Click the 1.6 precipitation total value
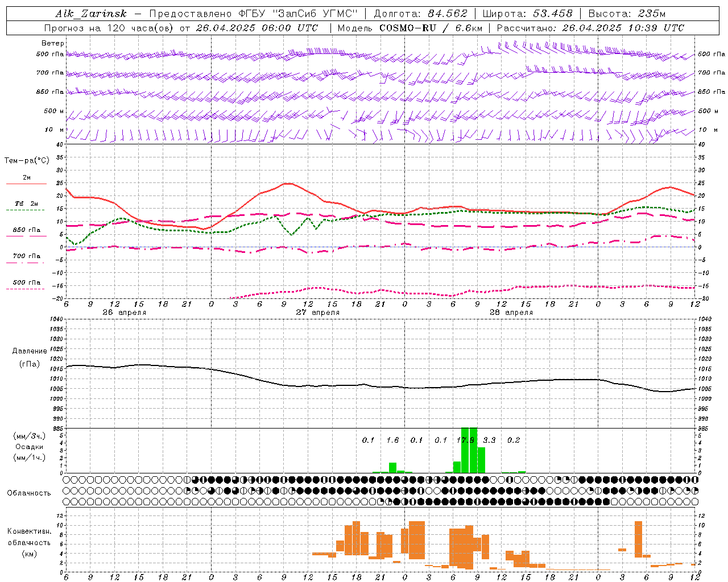 (x=392, y=440)
